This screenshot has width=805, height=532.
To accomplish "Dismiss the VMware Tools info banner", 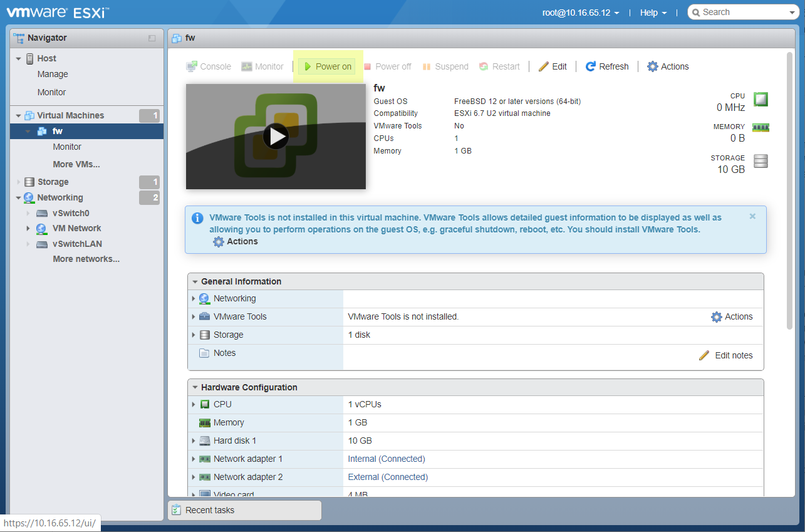I will 752,216.
